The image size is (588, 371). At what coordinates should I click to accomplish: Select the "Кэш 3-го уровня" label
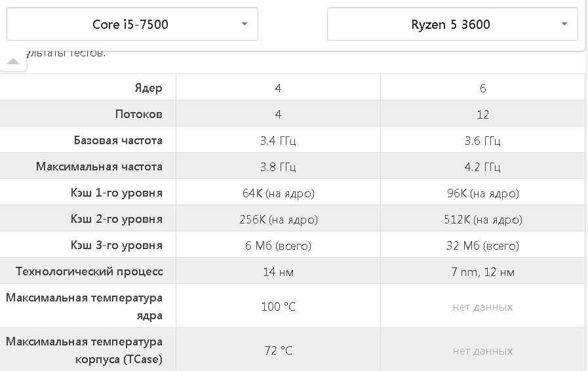[117, 245]
